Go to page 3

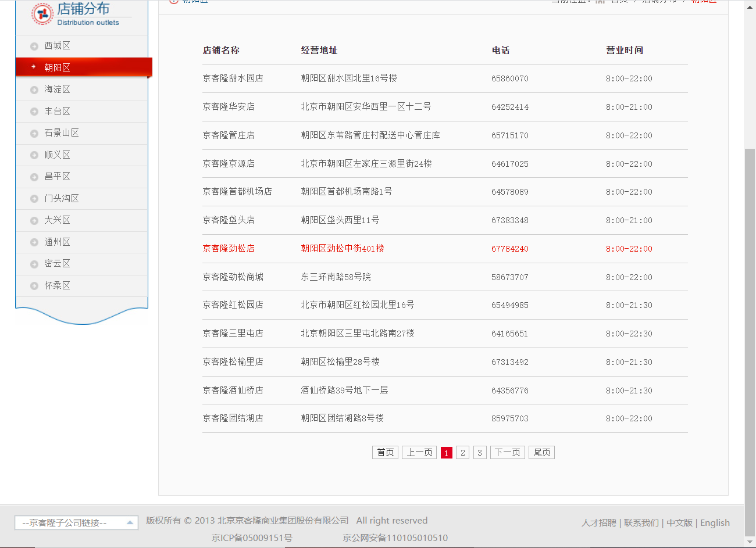coord(480,453)
